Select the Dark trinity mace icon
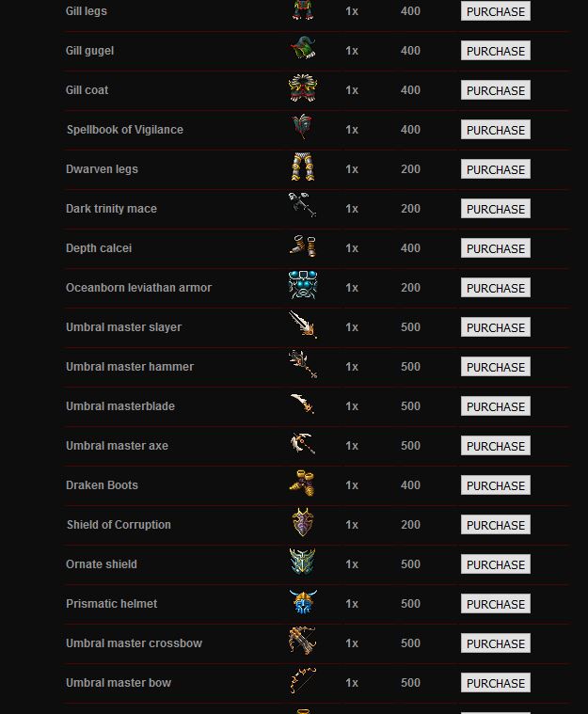 [302, 205]
